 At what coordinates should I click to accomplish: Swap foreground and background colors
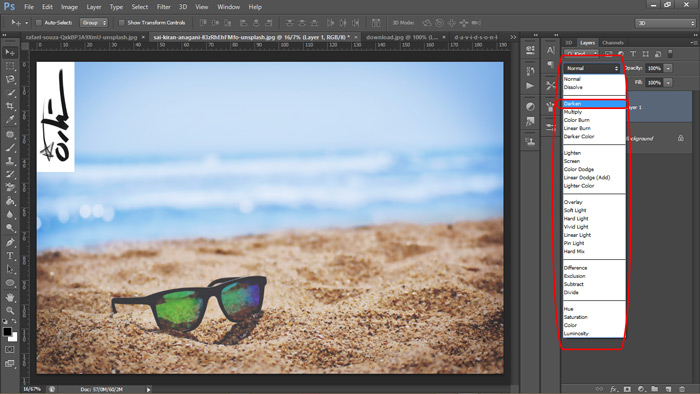pyautogui.click(x=14, y=321)
